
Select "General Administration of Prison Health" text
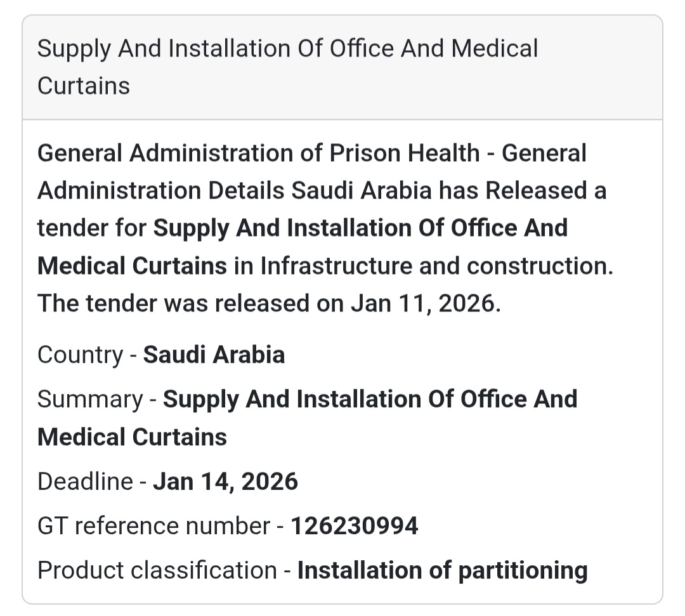tap(258, 154)
